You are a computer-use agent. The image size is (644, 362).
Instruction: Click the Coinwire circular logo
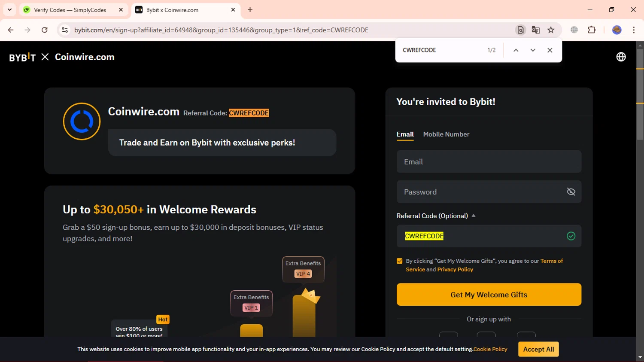point(82,122)
